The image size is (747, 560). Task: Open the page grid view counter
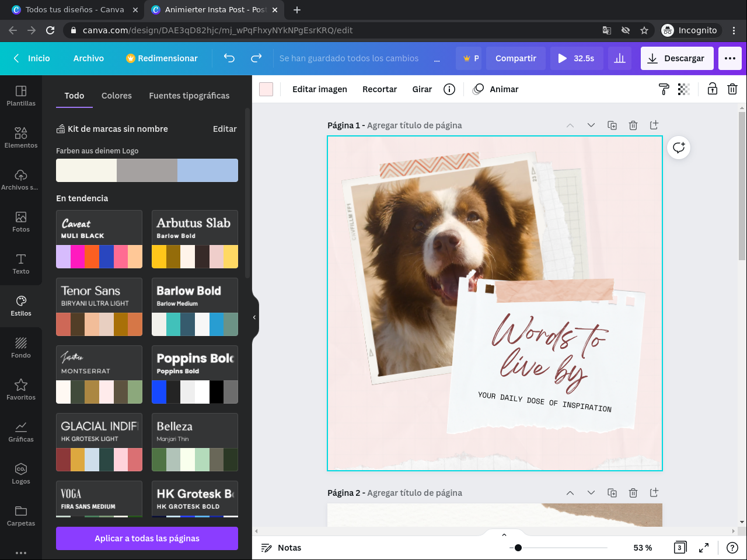click(680, 548)
